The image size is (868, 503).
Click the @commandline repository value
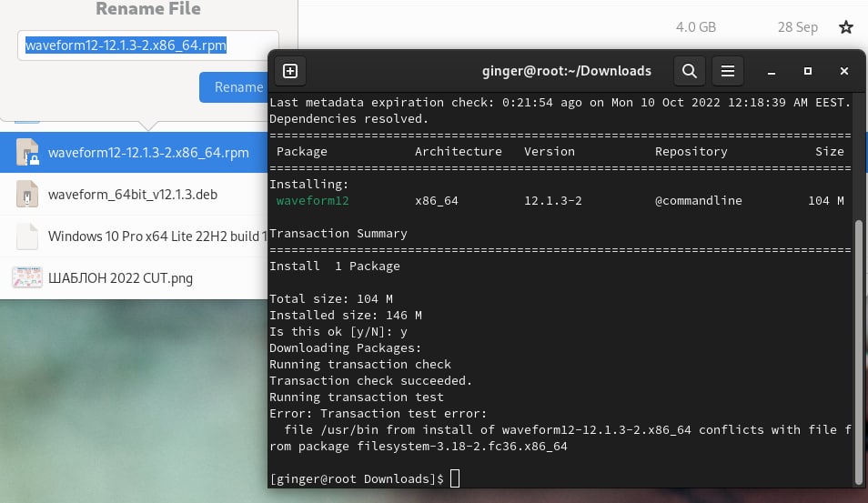click(x=699, y=201)
